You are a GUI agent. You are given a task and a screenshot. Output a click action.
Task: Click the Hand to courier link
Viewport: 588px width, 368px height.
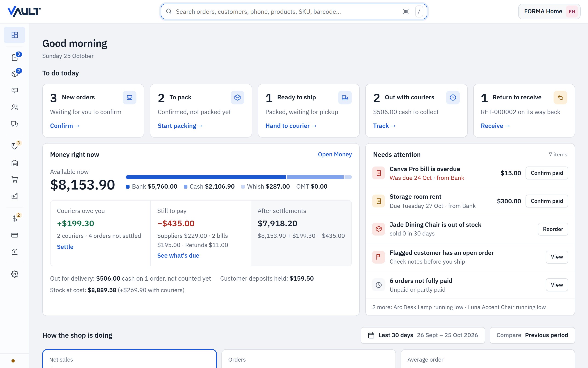(291, 126)
